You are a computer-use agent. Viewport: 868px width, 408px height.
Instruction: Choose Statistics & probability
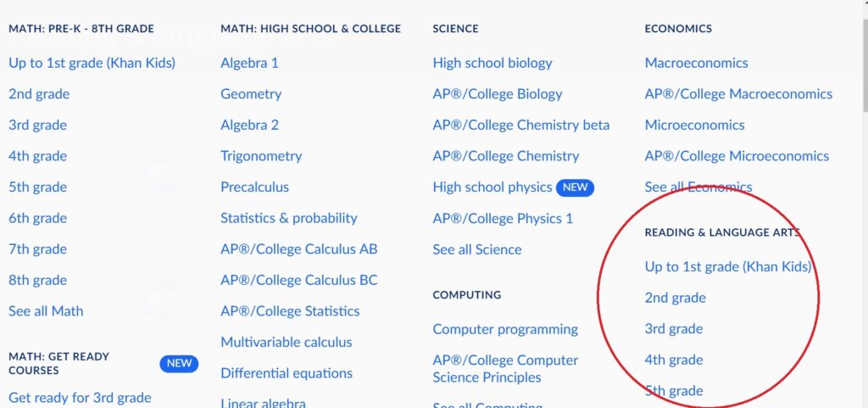[x=288, y=218]
